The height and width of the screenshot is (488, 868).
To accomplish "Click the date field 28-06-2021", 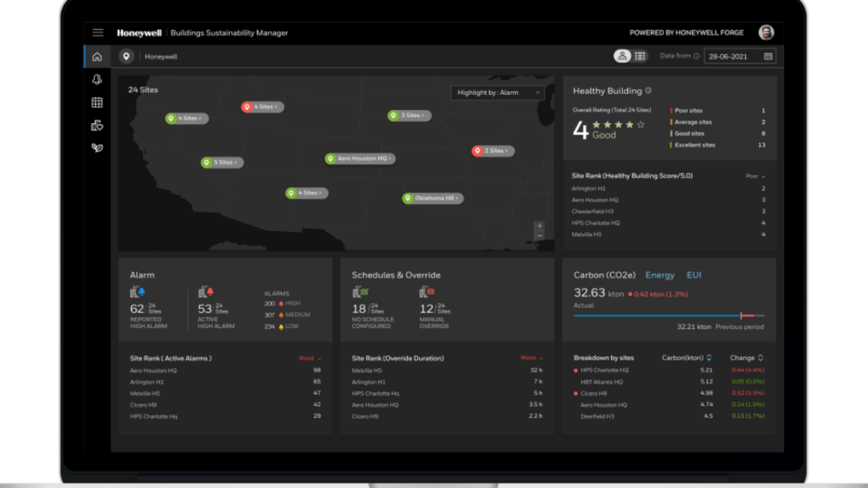I will coord(740,56).
